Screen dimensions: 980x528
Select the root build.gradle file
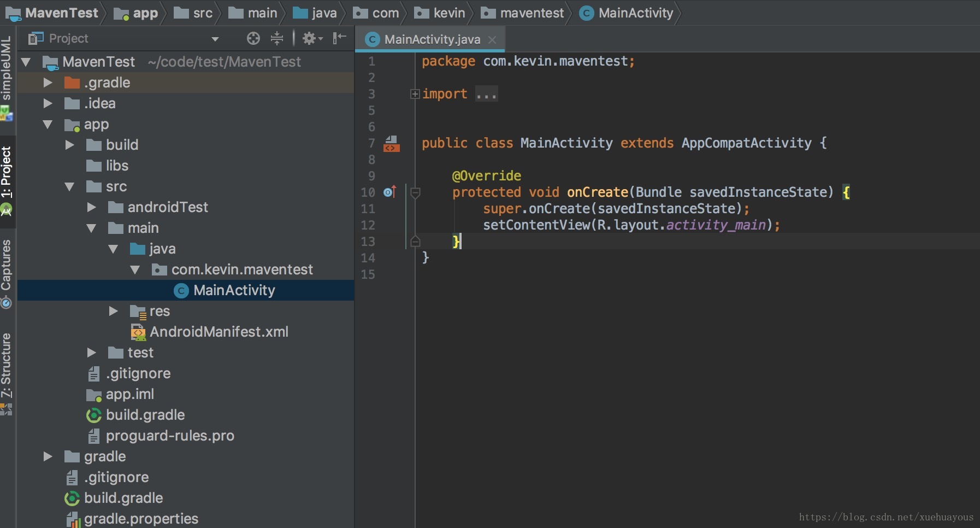tap(123, 498)
